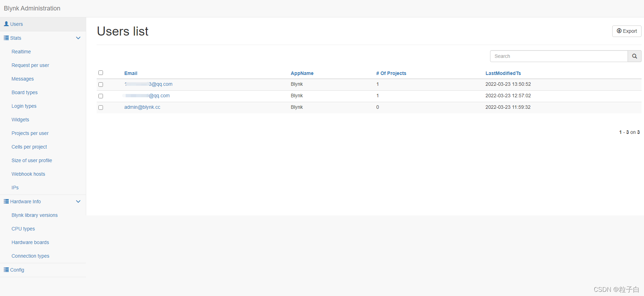This screenshot has width=644, height=296.
Task: Click timestamp 2022-03-23 13:50:52
Action: pos(508,84)
